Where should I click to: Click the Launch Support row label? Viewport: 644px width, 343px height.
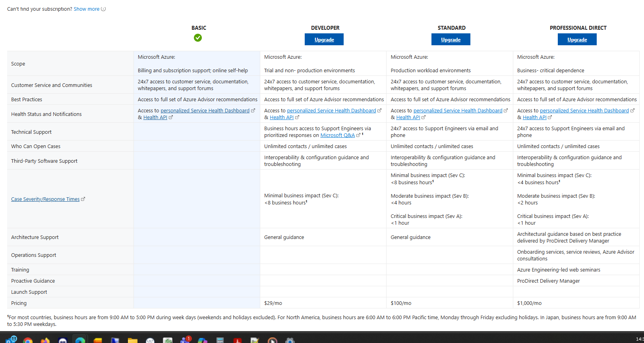(x=29, y=292)
